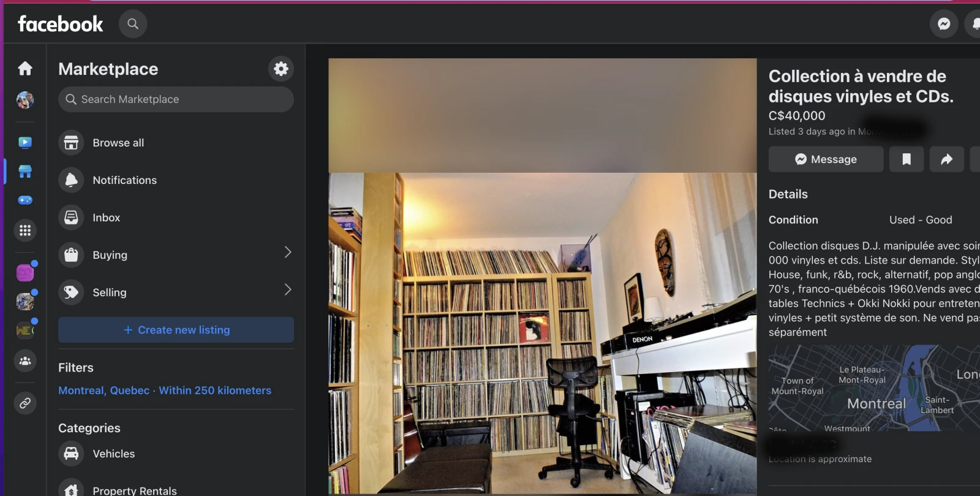Open the Watch video icon in sidebar
Image resolution: width=980 pixels, height=496 pixels.
[25, 143]
